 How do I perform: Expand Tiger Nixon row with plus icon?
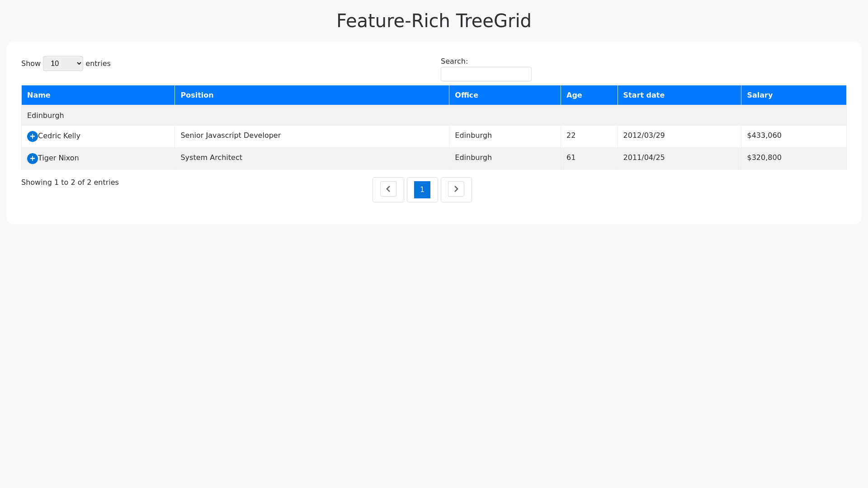click(33, 159)
